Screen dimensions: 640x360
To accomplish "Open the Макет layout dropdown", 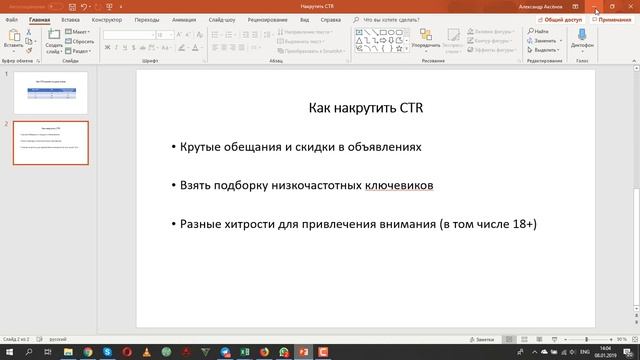I will click(78, 31).
